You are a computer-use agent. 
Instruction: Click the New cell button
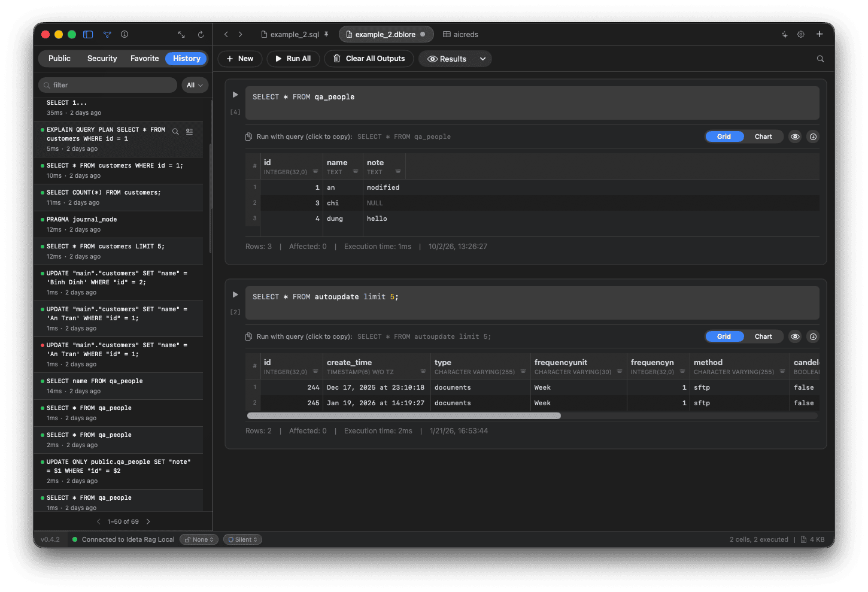click(x=240, y=59)
